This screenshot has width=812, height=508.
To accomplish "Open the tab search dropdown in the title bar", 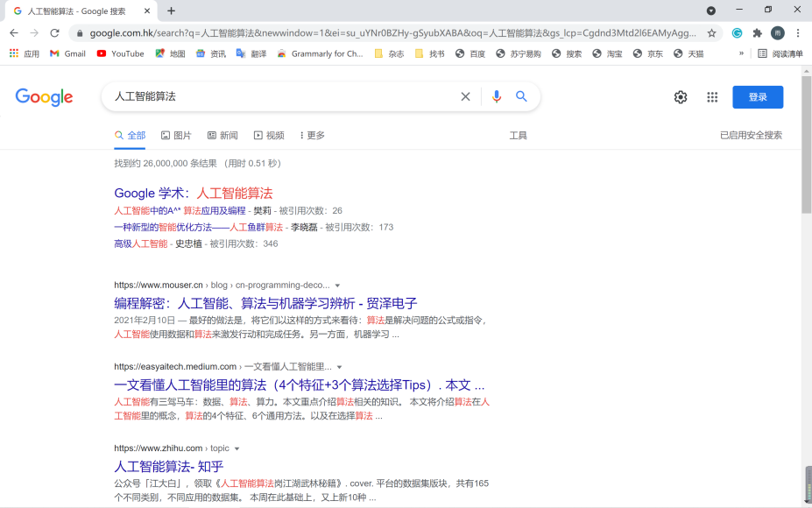I will point(711,11).
